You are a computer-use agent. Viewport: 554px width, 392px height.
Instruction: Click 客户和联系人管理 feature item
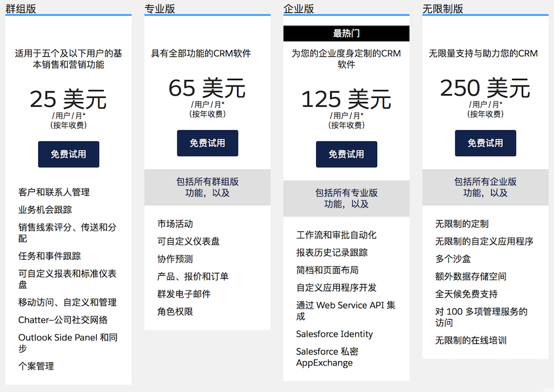tap(54, 192)
